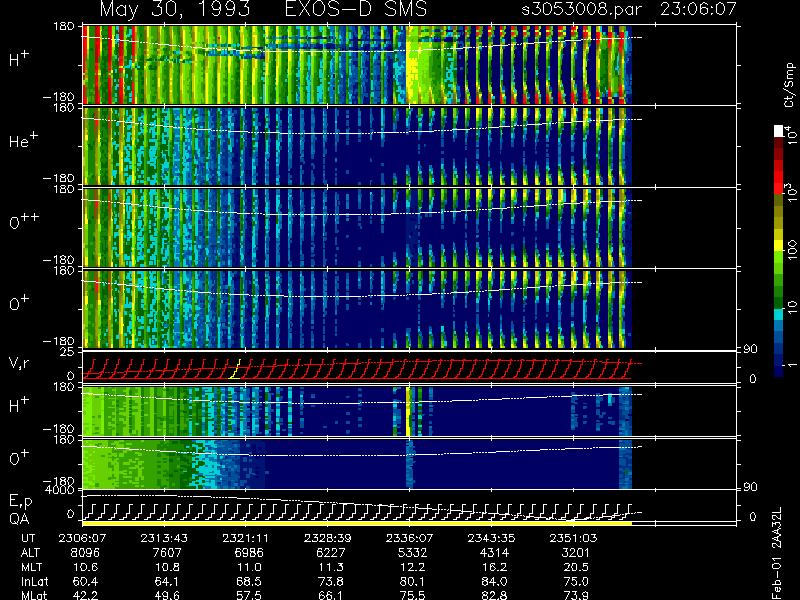Click UT value 2343:35

[492, 538]
